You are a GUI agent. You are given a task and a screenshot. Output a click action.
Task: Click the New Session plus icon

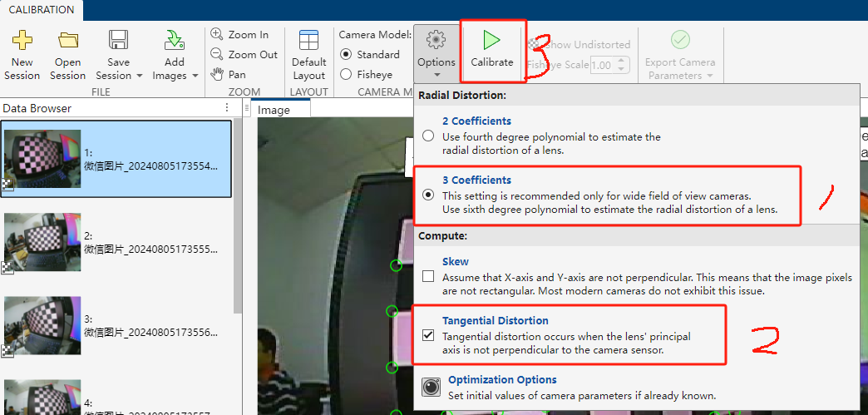click(x=22, y=40)
